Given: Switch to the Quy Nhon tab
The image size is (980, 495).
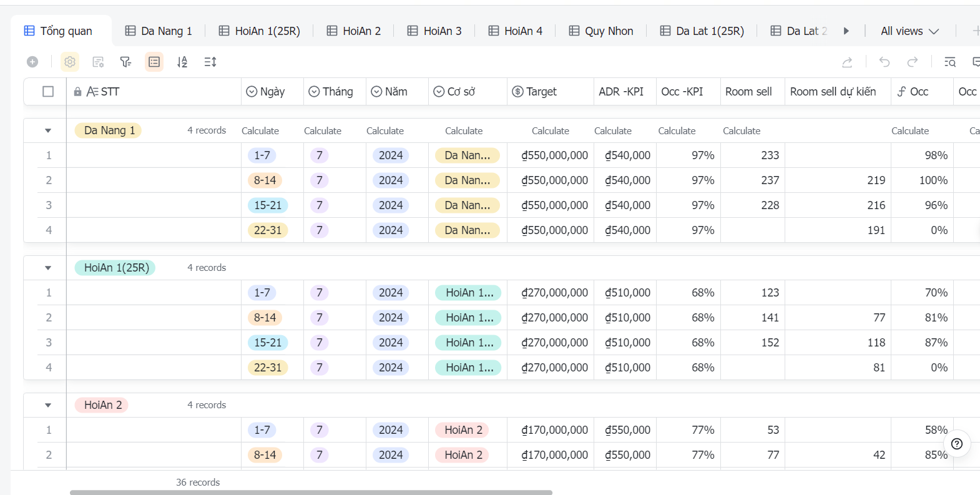Looking at the screenshot, I should point(601,31).
